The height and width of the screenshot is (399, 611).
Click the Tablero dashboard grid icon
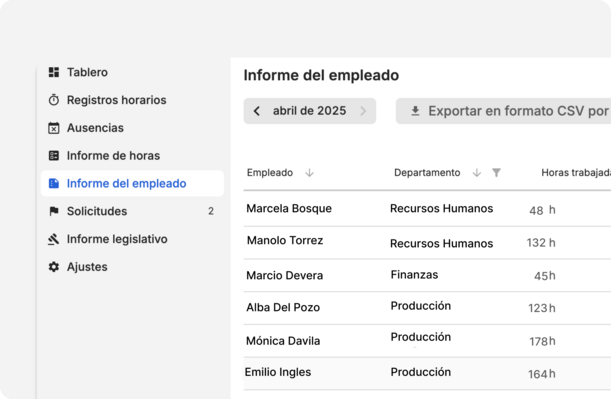(x=54, y=72)
